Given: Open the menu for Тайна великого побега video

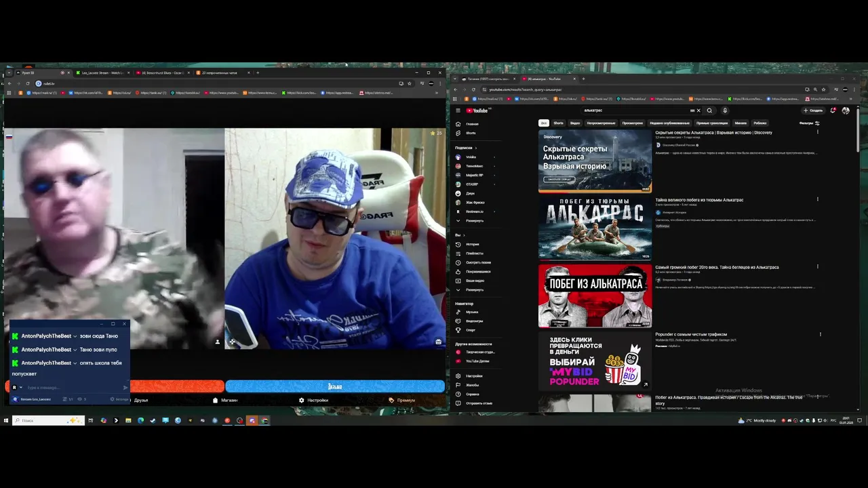Looking at the screenshot, I should (x=817, y=199).
